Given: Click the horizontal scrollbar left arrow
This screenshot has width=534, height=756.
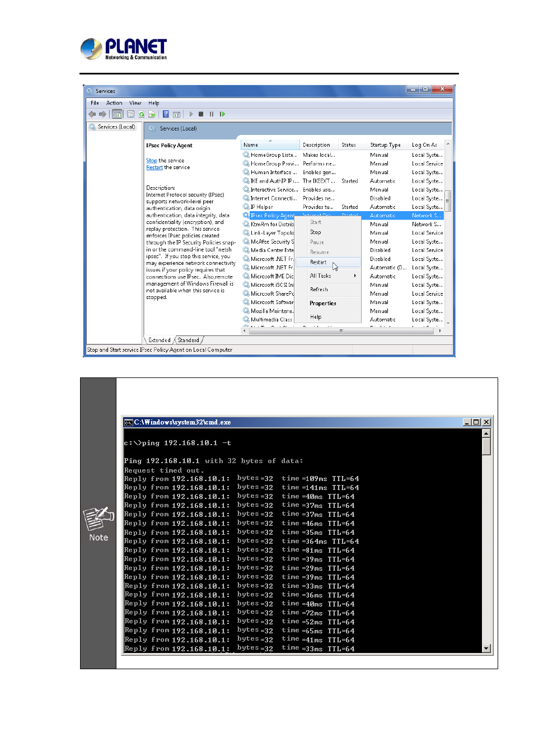Looking at the screenshot, I should (x=244, y=331).
